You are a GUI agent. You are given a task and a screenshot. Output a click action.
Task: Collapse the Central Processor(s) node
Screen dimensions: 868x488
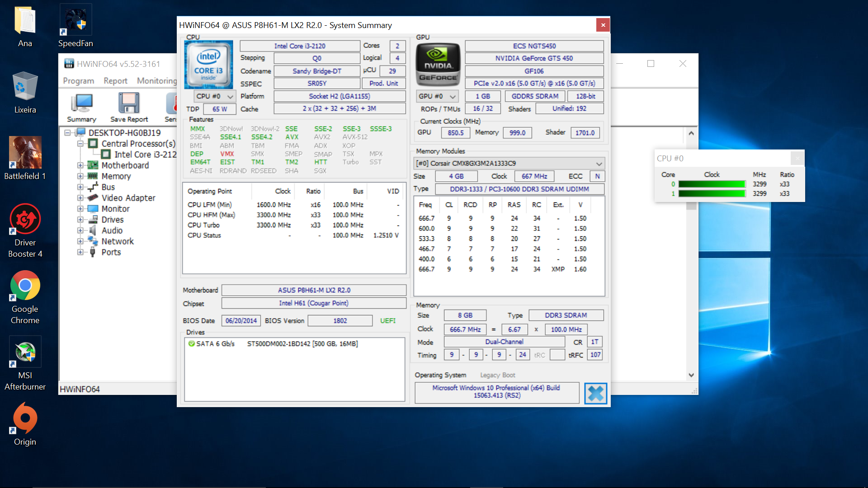pos(80,144)
